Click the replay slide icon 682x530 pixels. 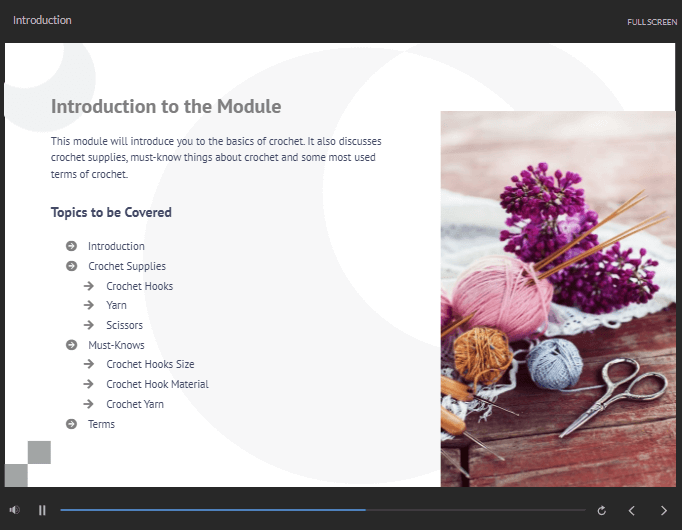pos(602,510)
